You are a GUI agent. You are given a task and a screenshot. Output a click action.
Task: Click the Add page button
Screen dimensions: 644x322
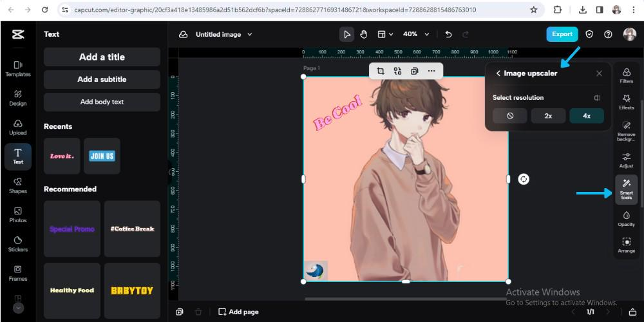pos(238,312)
